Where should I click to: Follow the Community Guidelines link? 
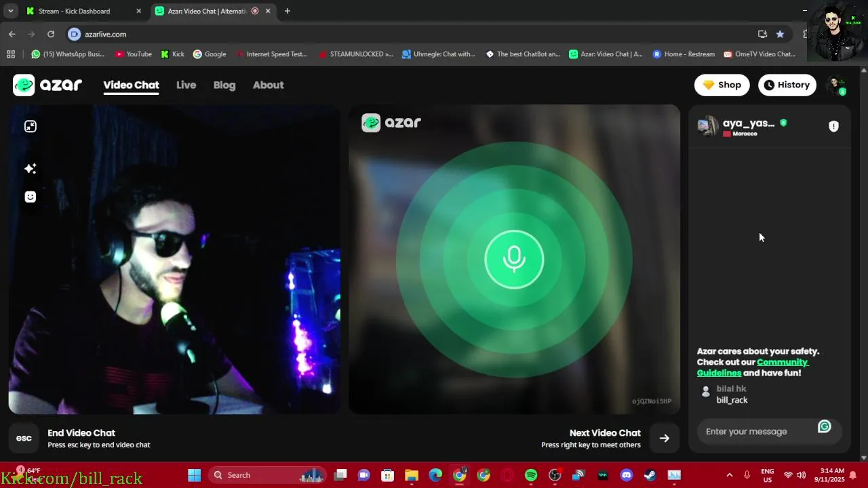tap(753, 367)
